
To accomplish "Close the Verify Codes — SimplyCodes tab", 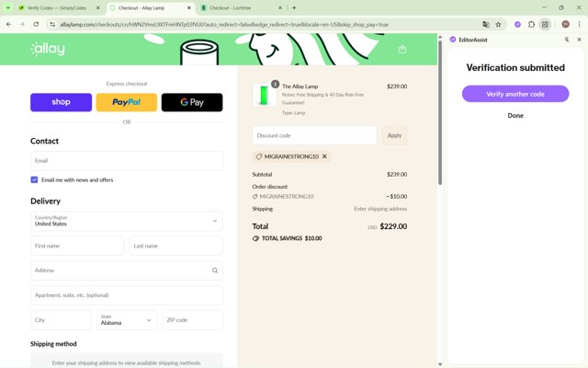I will [98, 7].
